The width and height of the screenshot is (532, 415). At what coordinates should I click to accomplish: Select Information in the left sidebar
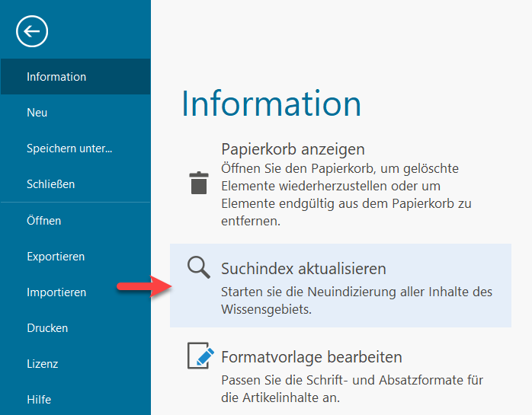(x=56, y=77)
